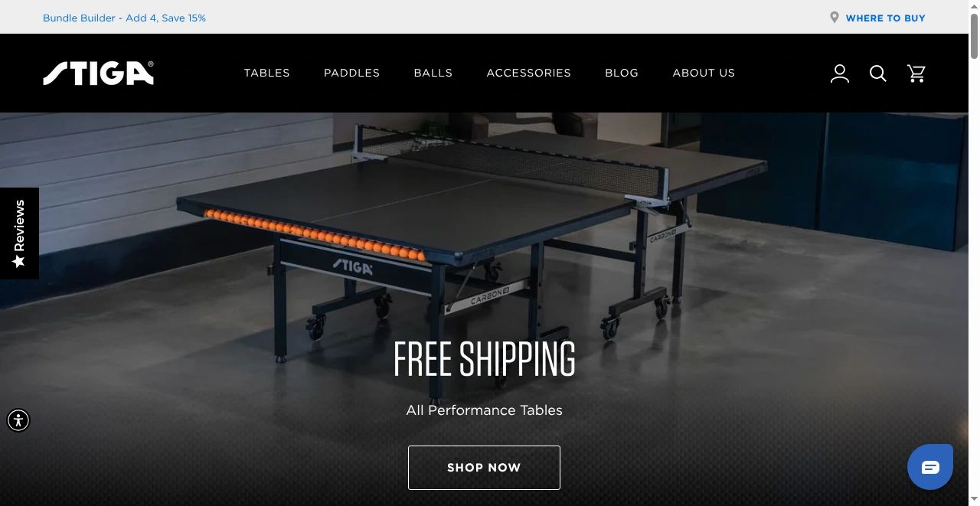Open the user account icon

840,73
